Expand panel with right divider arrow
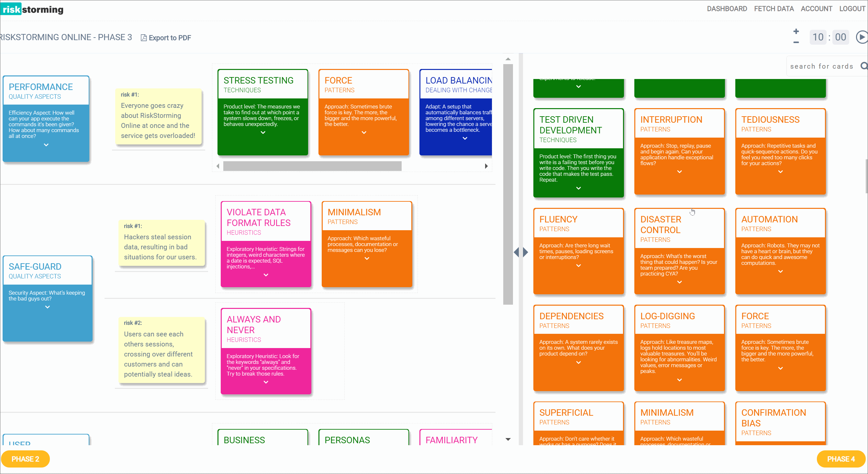 (526, 252)
